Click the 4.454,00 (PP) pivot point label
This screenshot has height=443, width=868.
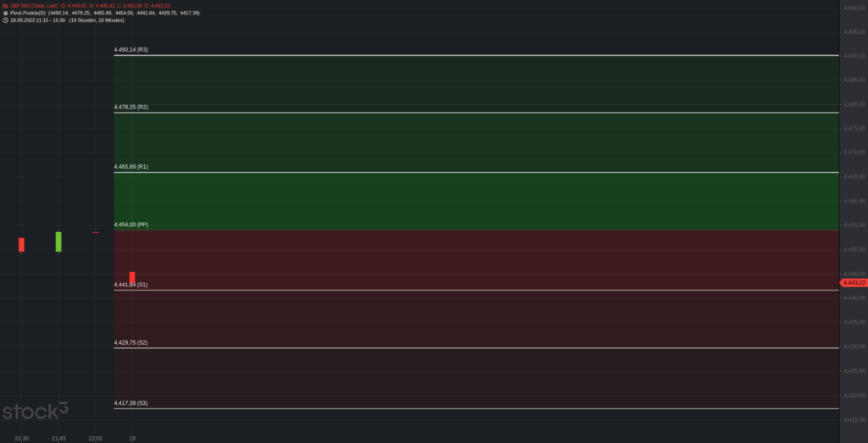point(131,224)
